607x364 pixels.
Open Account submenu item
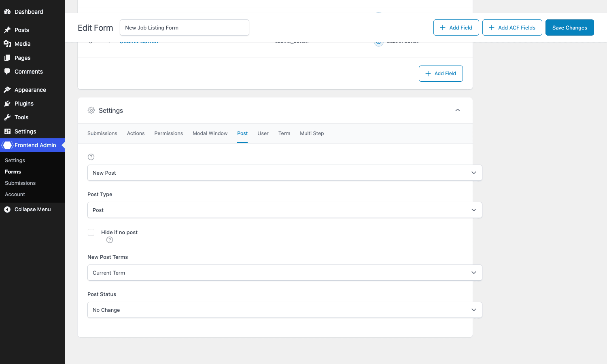(x=15, y=195)
